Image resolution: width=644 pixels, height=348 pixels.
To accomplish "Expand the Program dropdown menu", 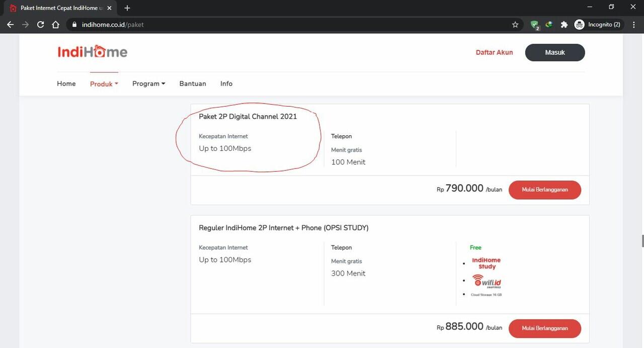I will click(148, 83).
